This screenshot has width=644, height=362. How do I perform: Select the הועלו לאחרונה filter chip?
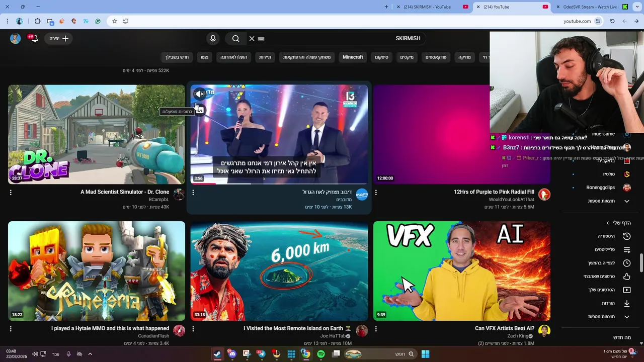click(233, 57)
